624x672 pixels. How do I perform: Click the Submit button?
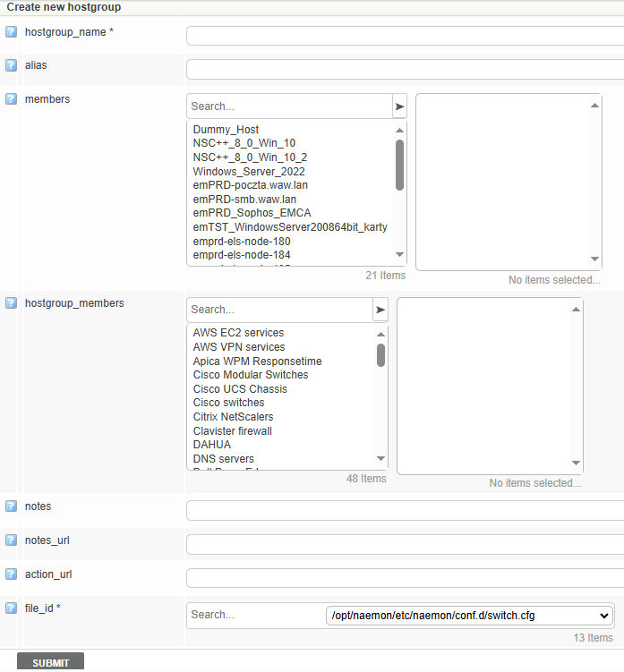pyautogui.click(x=50, y=662)
